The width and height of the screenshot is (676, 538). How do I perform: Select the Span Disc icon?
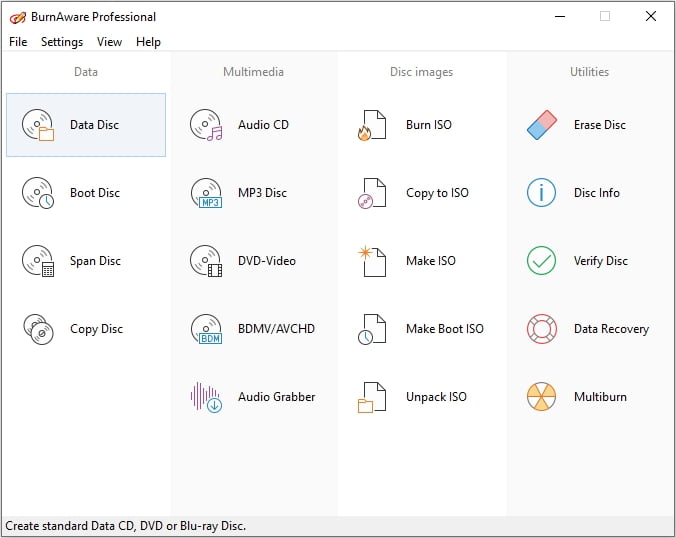click(38, 261)
